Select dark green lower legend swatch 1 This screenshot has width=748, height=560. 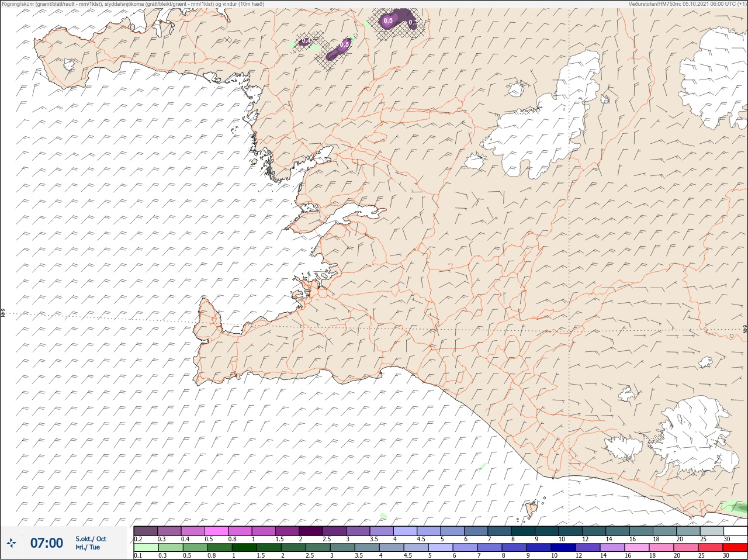[244, 548]
